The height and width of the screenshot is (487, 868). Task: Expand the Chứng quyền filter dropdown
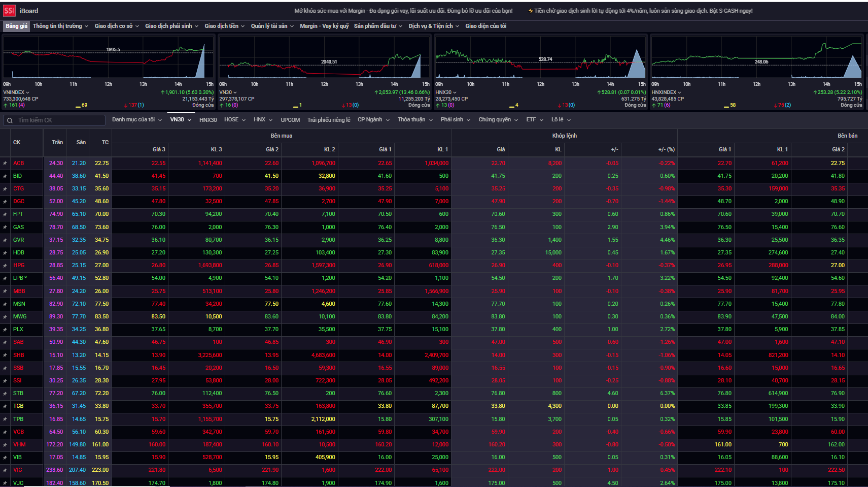(498, 120)
